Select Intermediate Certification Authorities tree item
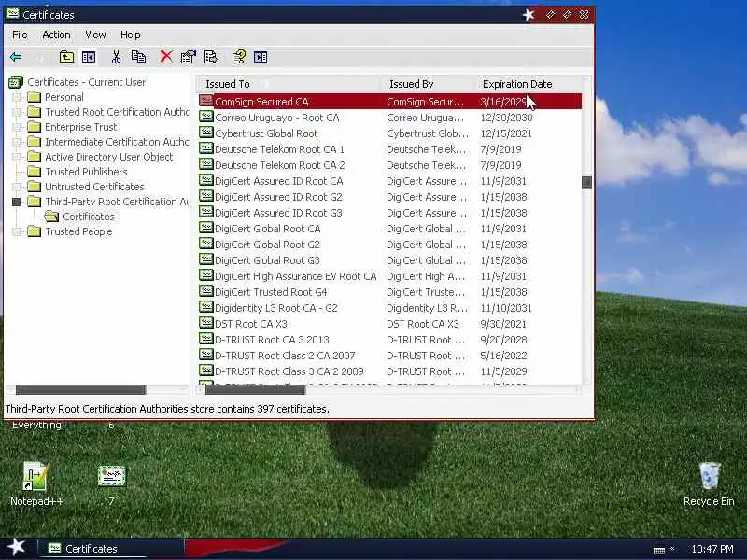This screenshot has height=560, width=747. pos(117,143)
